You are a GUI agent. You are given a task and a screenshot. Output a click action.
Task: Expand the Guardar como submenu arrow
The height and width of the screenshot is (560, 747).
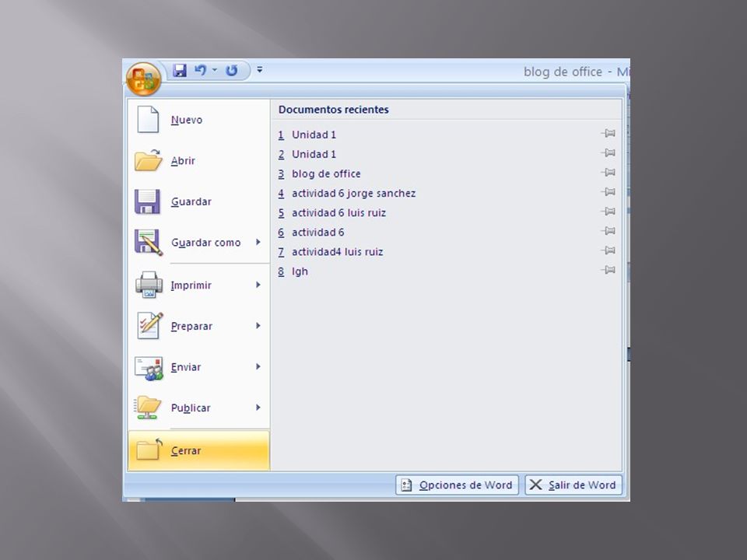click(x=258, y=242)
